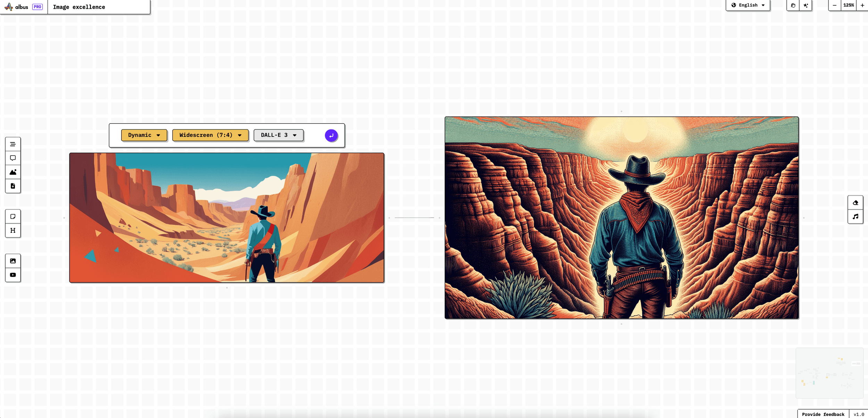Open the Dynamic style dropdown

(144, 135)
